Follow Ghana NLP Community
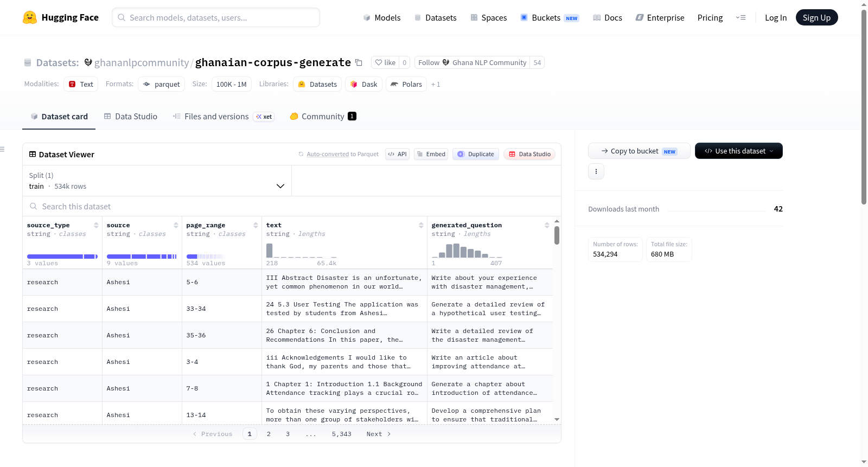The height and width of the screenshot is (467, 868). tap(472, 62)
